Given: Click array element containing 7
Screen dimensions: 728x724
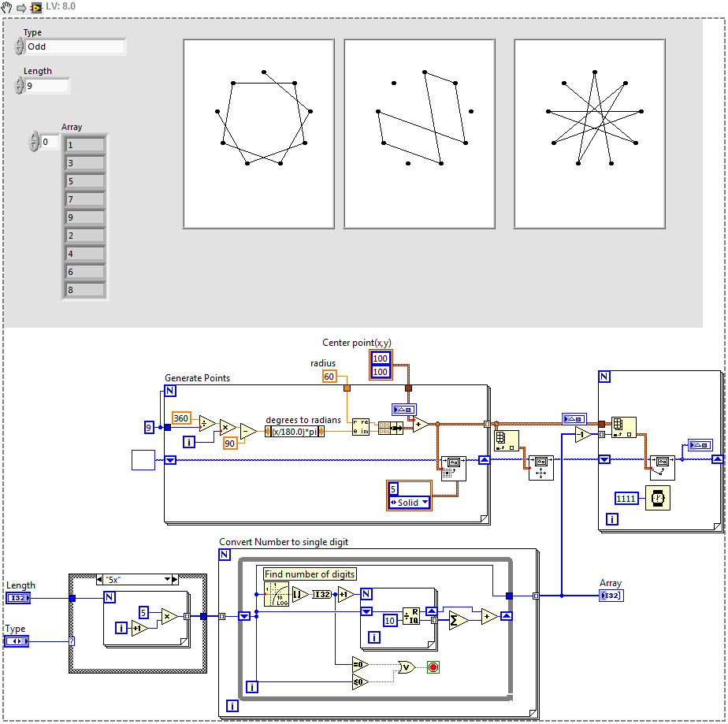Looking at the screenshot, I should click(84, 199).
